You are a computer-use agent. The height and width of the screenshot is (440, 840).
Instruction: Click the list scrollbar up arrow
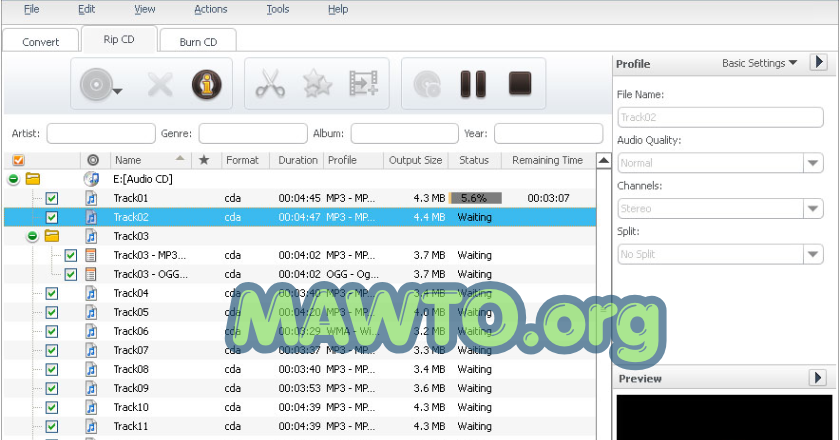point(604,160)
